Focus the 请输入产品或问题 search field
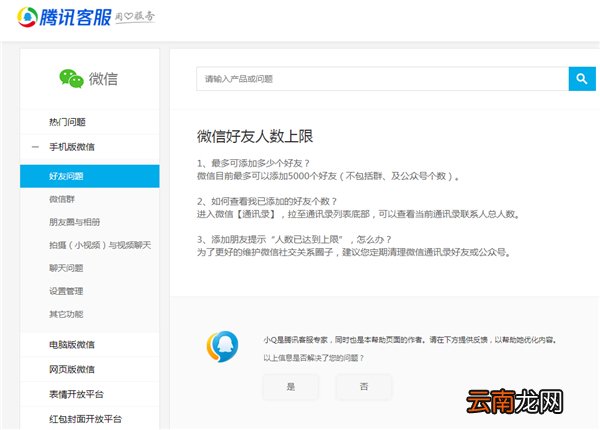This screenshot has width=600, height=430. coord(383,79)
